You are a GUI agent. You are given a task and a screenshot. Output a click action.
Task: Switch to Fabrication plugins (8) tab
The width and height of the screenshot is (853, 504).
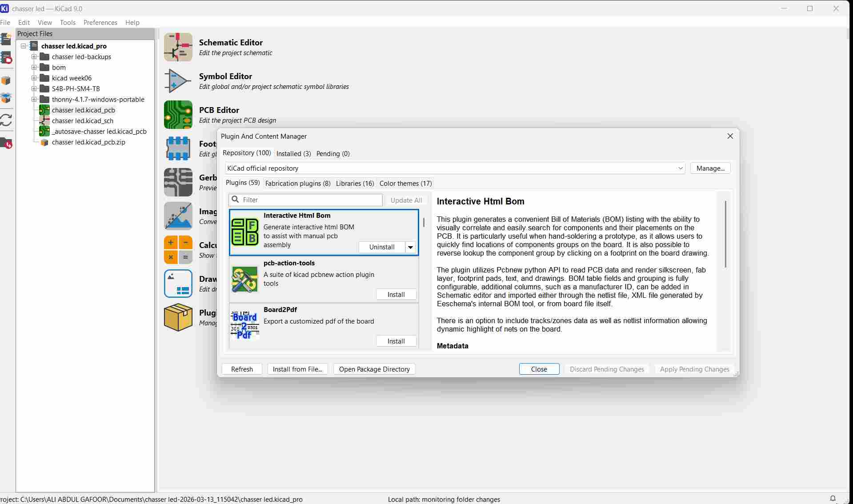click(298, 184)
